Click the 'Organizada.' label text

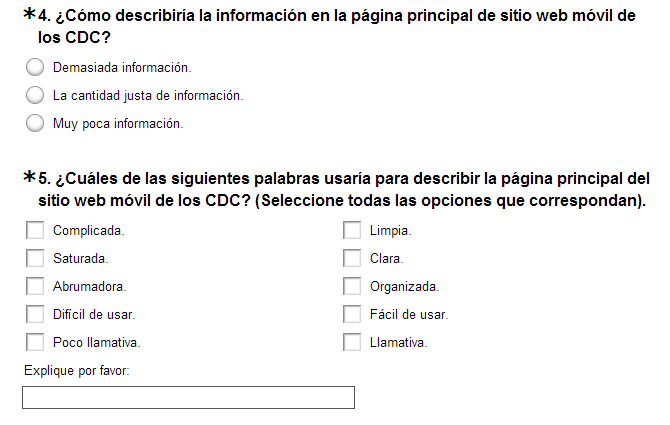[404, 287]
